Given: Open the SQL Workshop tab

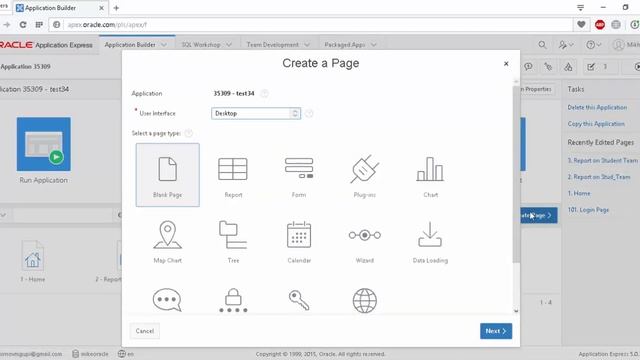Looking at the screenshot, I should pyautogui.click(x=201, y=45).
